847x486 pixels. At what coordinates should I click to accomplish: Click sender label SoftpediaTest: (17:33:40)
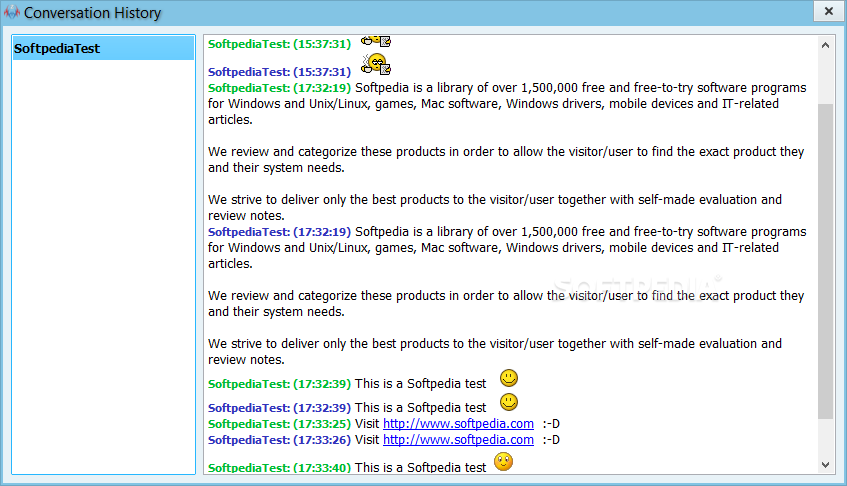point(279,468)
